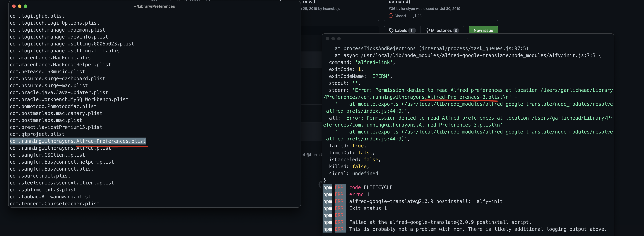Click the 'This is probably not a problem with npm' line

click(x=465, y=229)
